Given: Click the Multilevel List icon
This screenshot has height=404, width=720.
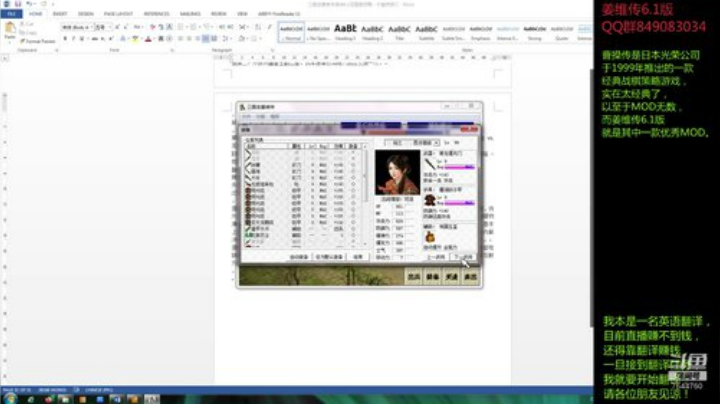Looking at the screenshot, I should pos(207,27).
